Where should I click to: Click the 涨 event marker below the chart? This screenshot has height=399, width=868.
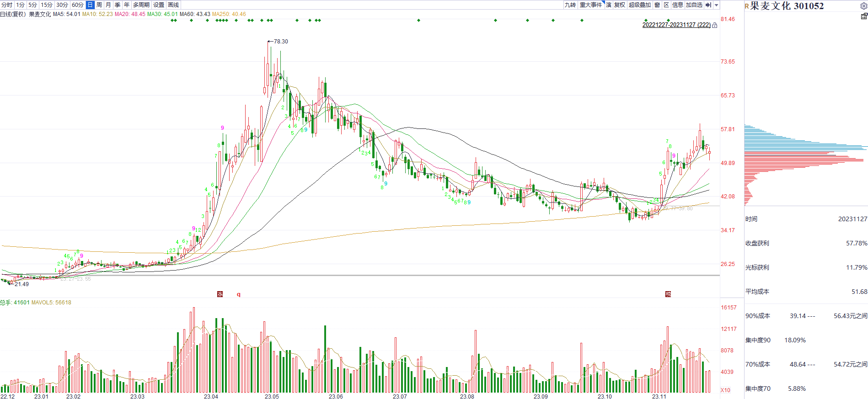point(220,294)
